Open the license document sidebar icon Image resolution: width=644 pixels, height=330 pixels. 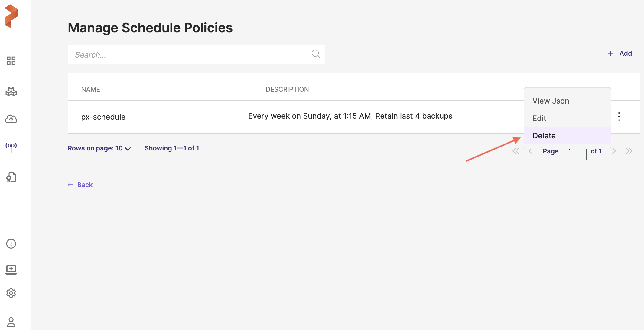[11, 177]
